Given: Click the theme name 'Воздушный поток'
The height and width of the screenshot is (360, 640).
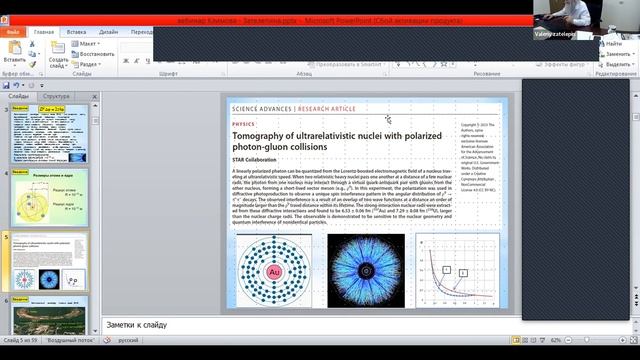Looking at the screenshot, I should tap(70, 340).
